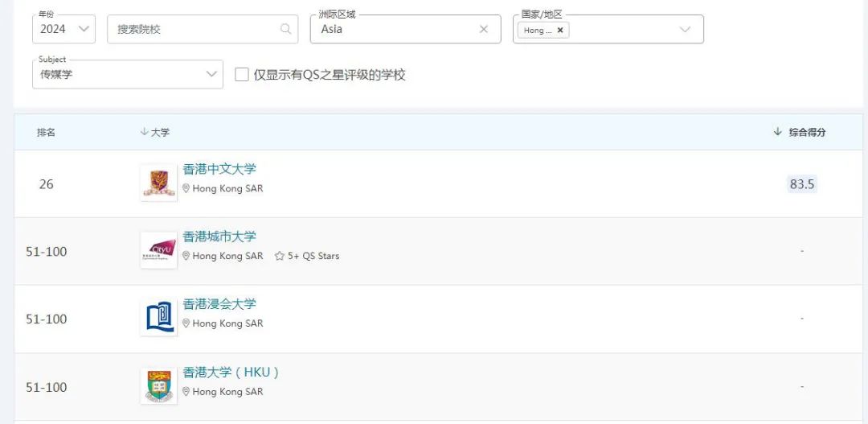Click the 5+ QS Stars star icon
The image size is (868, 424).
[280, 256]
